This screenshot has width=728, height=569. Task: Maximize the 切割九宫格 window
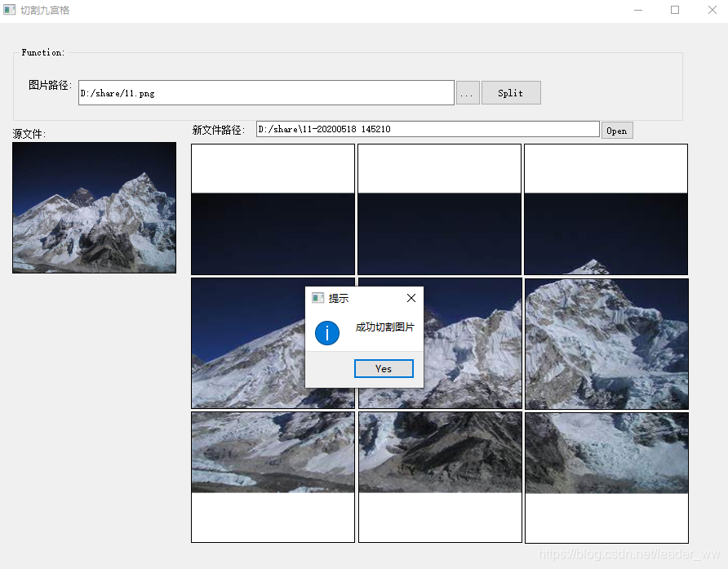tap(675, 10)
